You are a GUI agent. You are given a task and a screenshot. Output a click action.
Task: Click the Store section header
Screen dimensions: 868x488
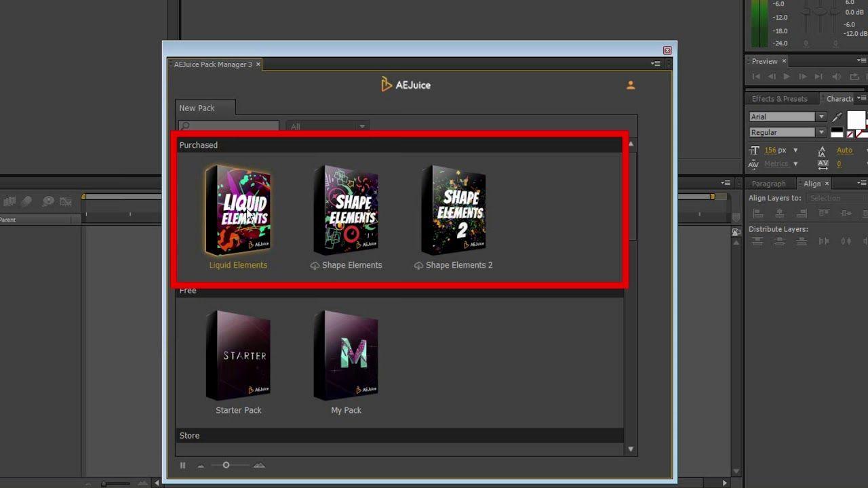pos(399,435)
